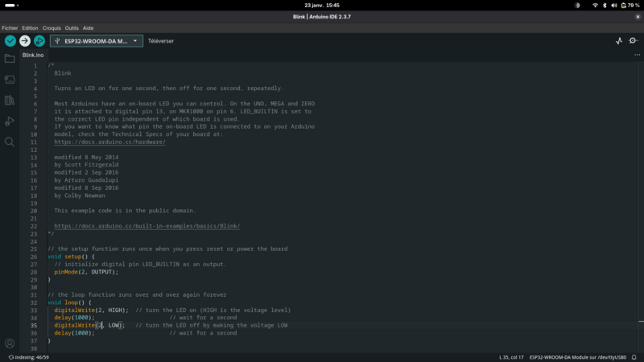Screen dimensions: 644x362
Task: Click the "by Colby Newman" comment line
Action: (x=80, y=195)
